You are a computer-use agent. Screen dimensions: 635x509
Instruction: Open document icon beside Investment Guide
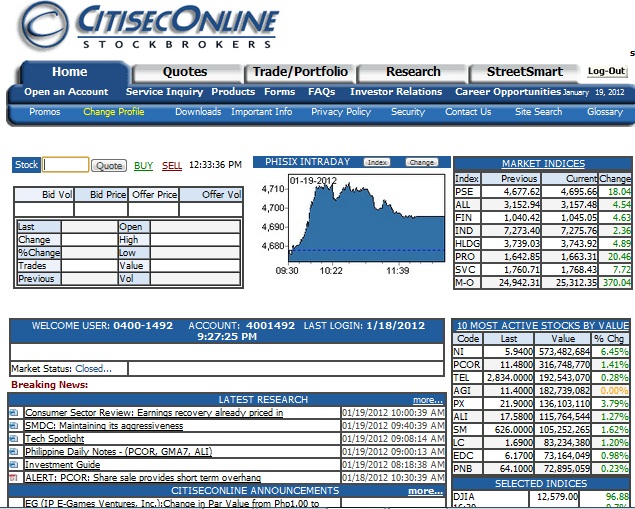coord(14,464)
